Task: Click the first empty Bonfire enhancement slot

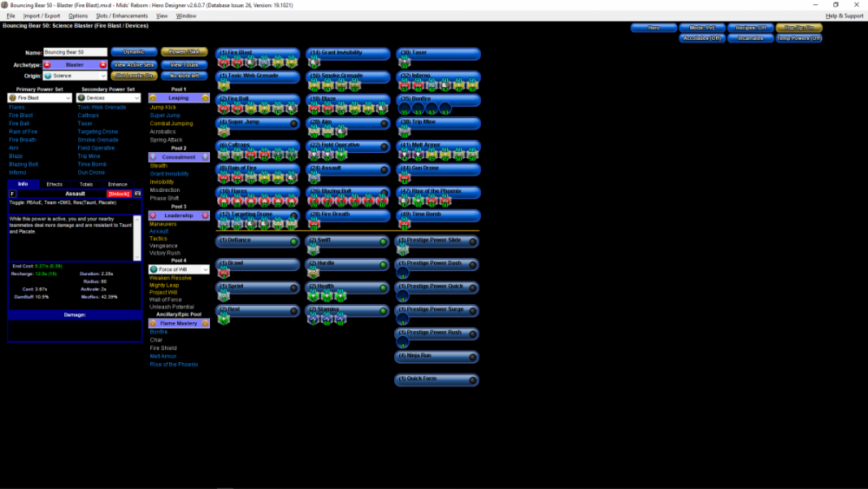Action: pos(403,109)
